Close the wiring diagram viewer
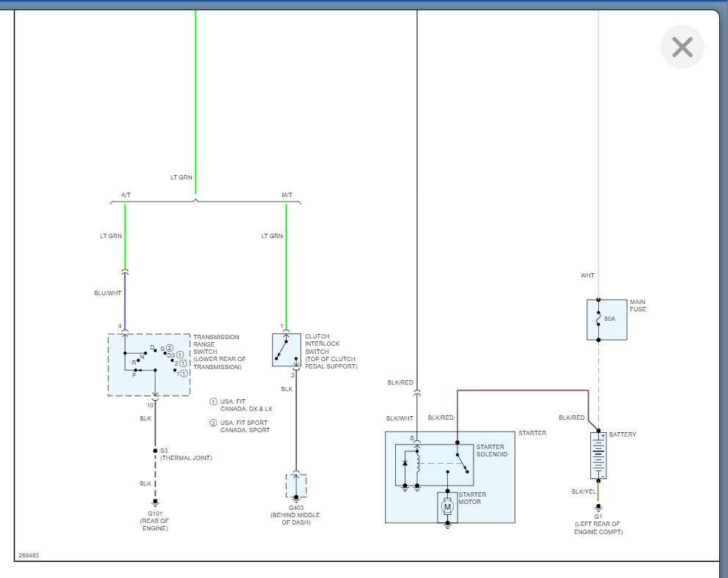This screenshot has width=728, height=578. (682, 48)
